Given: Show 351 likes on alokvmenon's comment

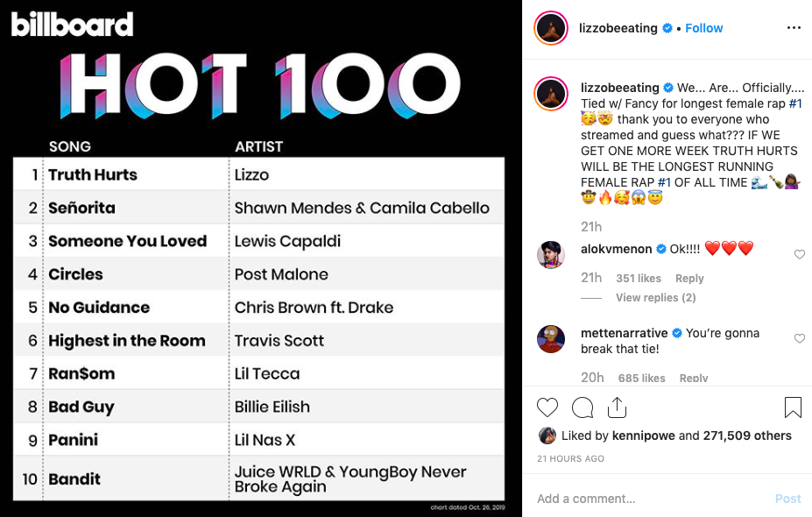Looking at the screenshot, I should point(639,278).
